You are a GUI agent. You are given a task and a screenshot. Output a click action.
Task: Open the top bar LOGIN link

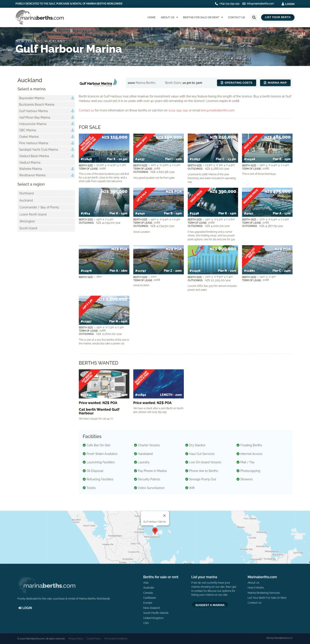coord(288,4)
